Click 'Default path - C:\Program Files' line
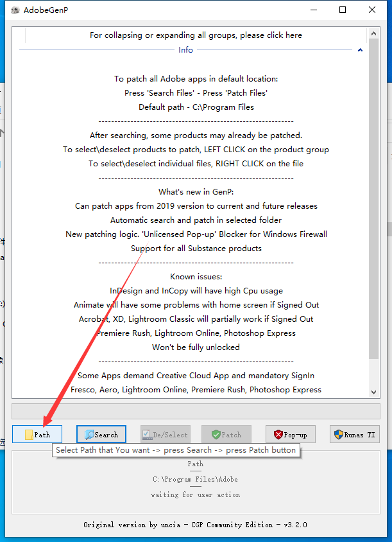This screenshot has width=392, height=542. tap(196, 107)
